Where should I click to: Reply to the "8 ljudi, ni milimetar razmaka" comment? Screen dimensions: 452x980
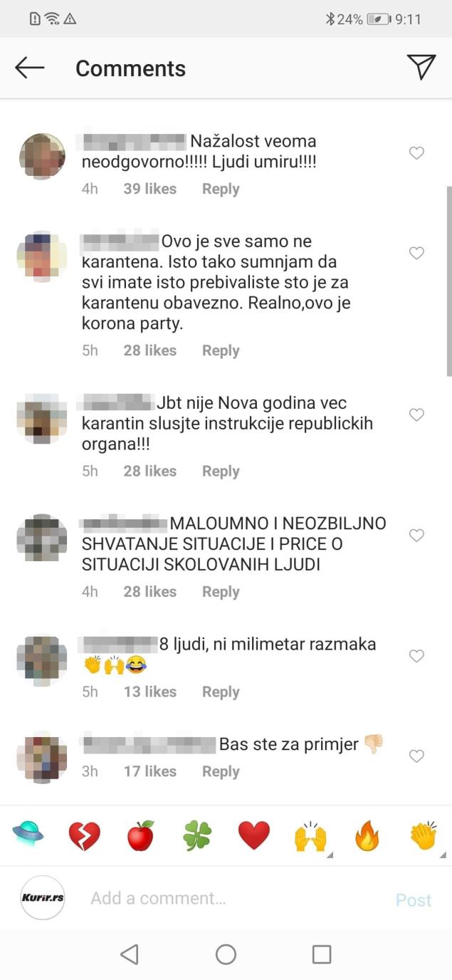221,692
